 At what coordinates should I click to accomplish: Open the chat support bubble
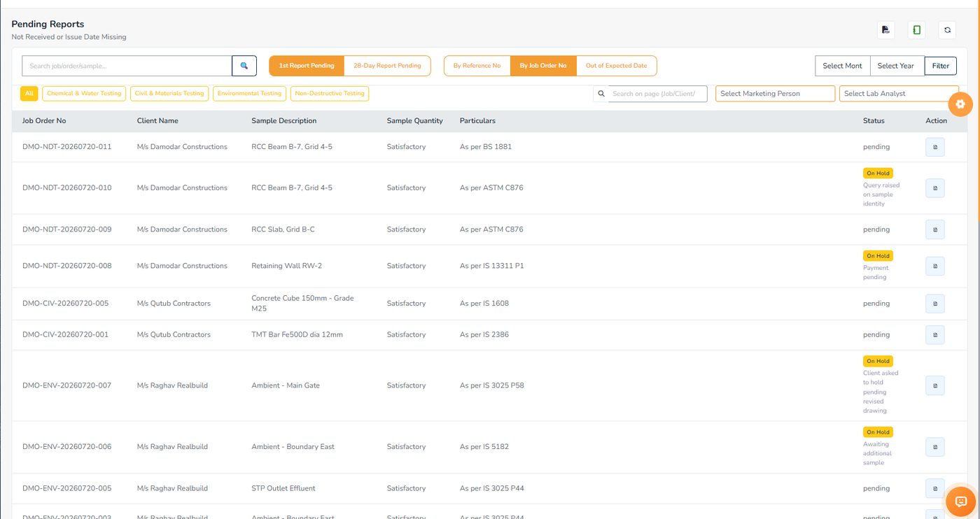[961, 501]
